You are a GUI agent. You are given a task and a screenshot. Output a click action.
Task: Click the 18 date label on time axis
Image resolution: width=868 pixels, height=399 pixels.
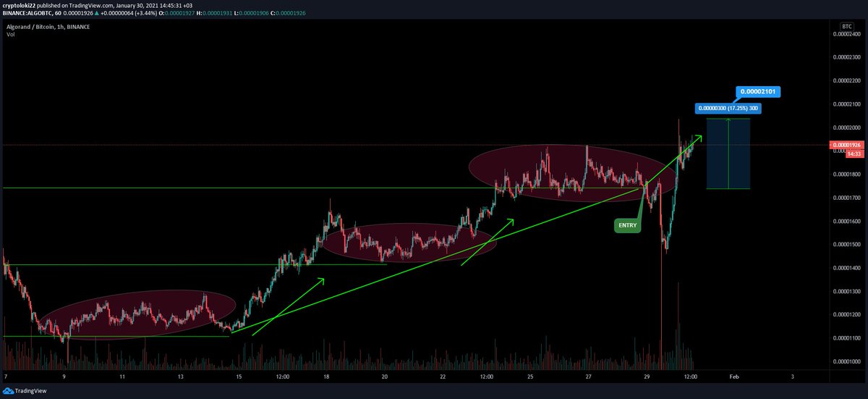[326, 377]
